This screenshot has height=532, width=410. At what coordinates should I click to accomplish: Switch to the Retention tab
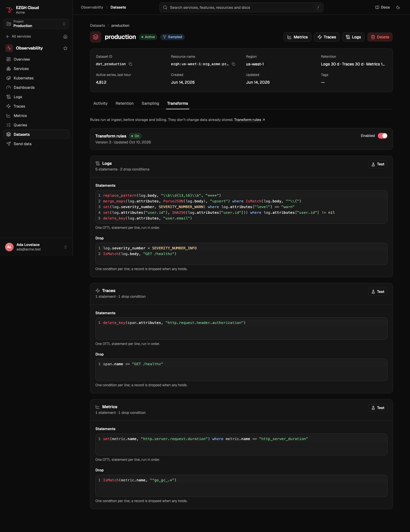[124, 103]
